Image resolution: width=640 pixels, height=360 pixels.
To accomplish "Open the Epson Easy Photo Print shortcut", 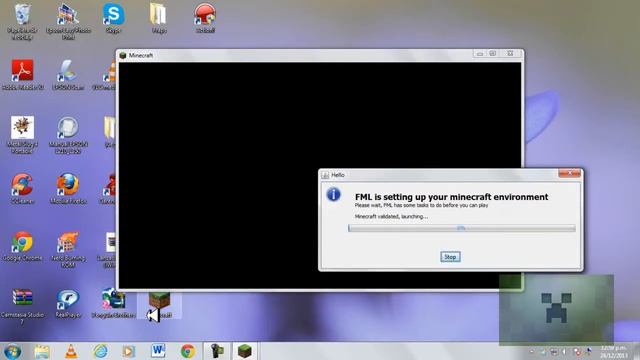I will tap(68, 22).
